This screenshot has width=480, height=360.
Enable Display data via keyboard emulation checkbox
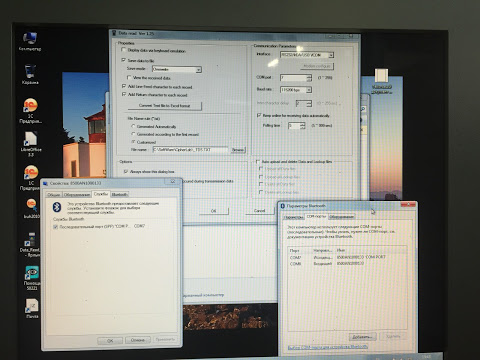click(124, 50)
